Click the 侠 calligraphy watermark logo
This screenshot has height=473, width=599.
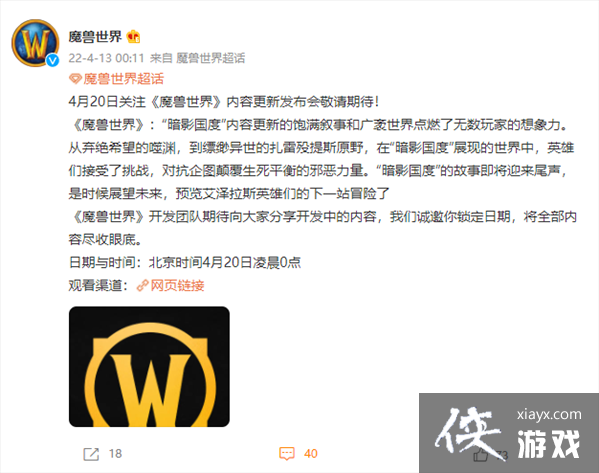point(468,433)
